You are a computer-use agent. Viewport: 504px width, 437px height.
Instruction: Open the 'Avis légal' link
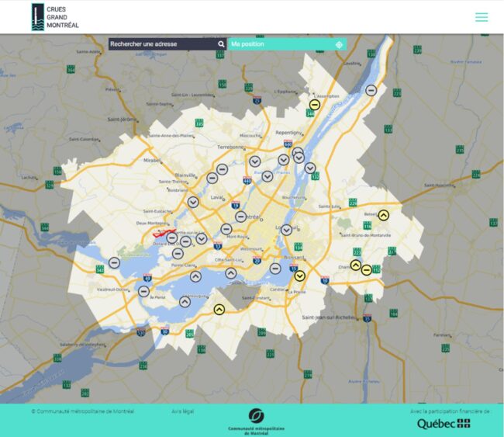(x=182, y=411)
